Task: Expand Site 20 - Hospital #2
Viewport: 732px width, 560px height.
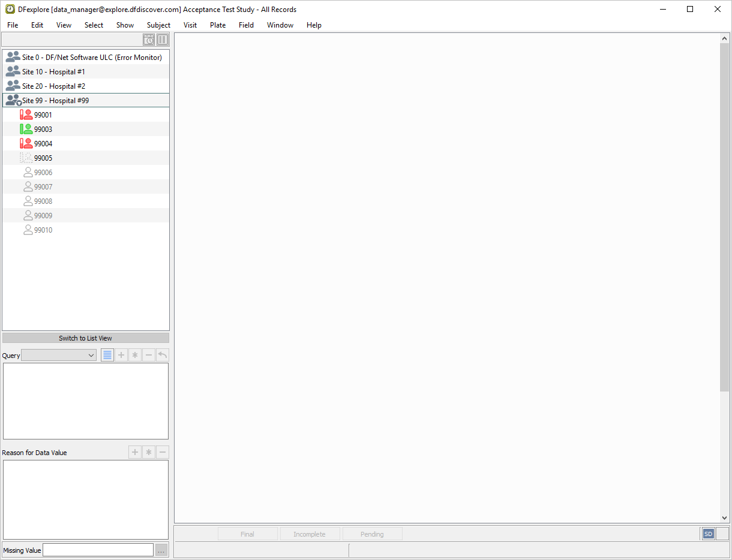Action: coord(13,86)
